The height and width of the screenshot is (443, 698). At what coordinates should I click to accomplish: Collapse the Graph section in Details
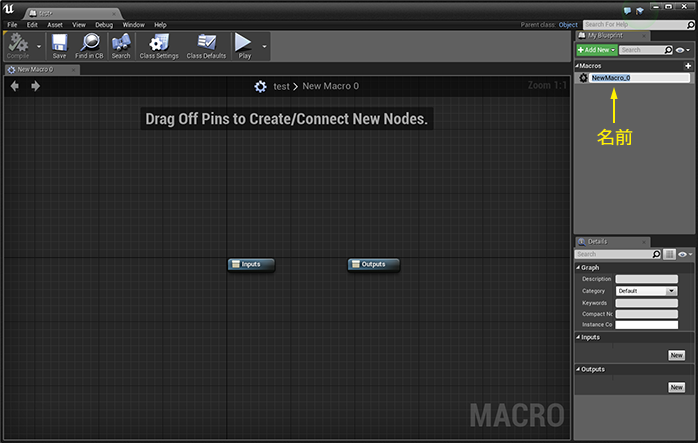(578, 268)
